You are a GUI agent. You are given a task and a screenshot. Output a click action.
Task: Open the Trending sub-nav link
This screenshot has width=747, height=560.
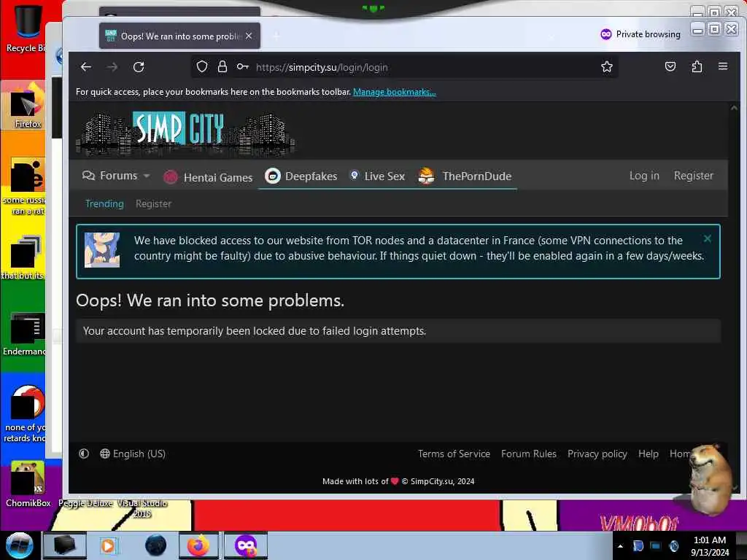[104, 204]
